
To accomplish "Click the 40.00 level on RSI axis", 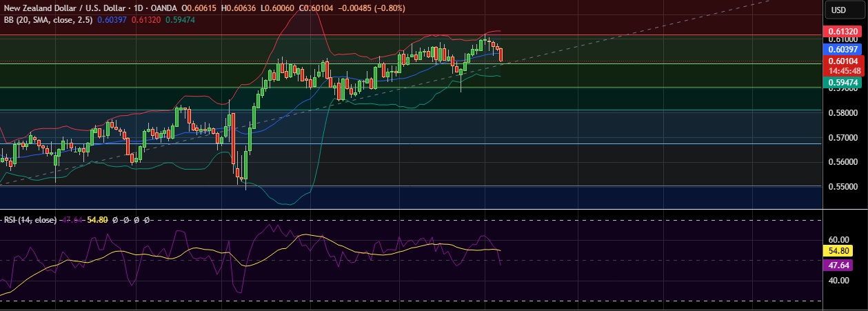I will click(838, 281).
